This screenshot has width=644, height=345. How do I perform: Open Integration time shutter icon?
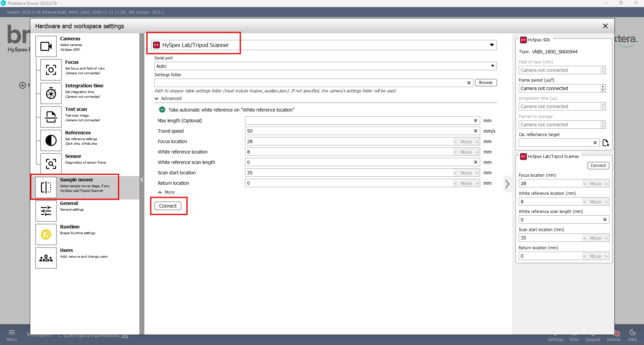point(51,93)
